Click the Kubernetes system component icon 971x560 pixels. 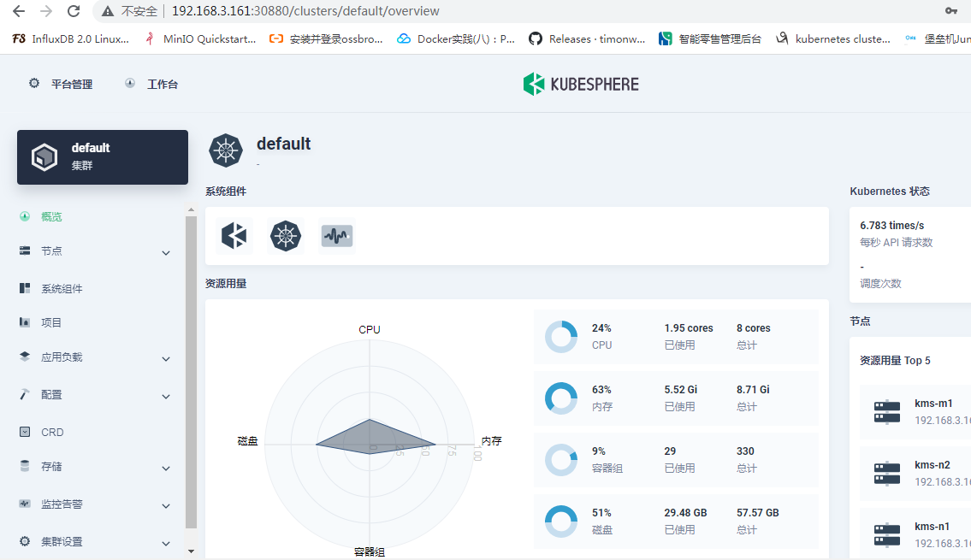coord(286,236)
